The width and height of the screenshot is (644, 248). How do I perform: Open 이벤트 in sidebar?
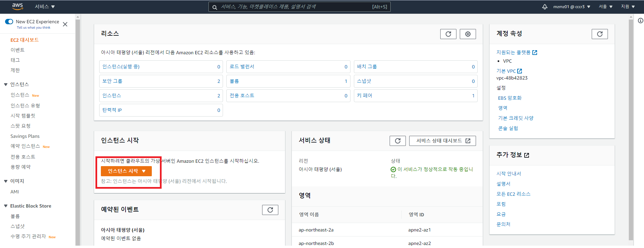tap(17, 50)
